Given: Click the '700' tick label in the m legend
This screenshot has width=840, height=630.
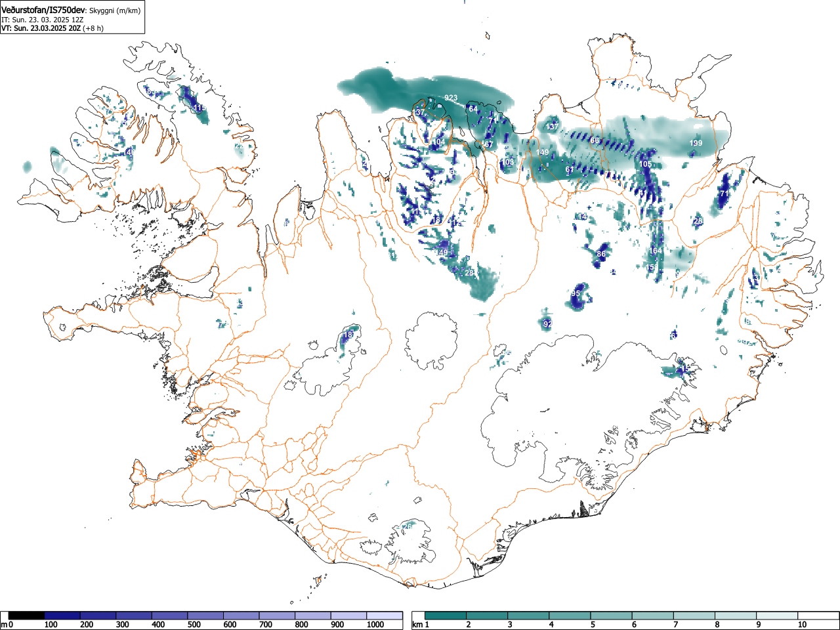Looking at the screenshot, I should (265, 625).
